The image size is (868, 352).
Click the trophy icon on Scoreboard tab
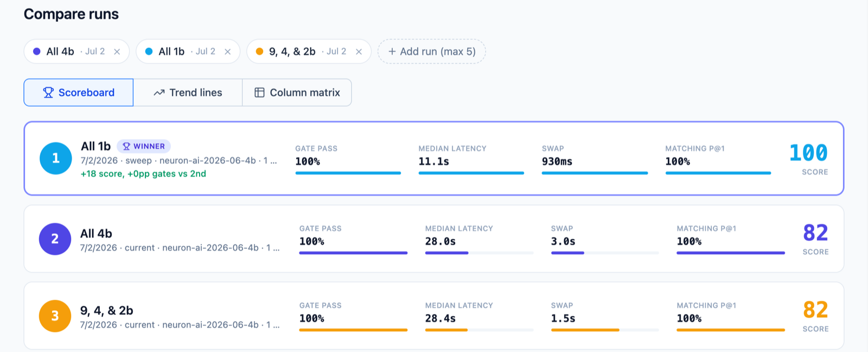(48, 92)
